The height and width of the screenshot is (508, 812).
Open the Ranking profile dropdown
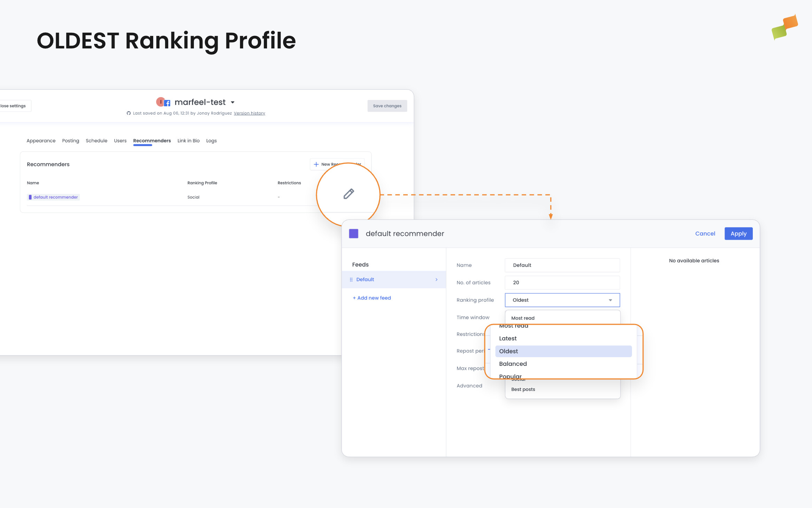coord(562,300)
